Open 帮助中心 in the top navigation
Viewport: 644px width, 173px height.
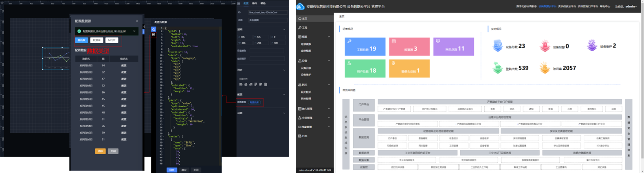pos(605,7)
